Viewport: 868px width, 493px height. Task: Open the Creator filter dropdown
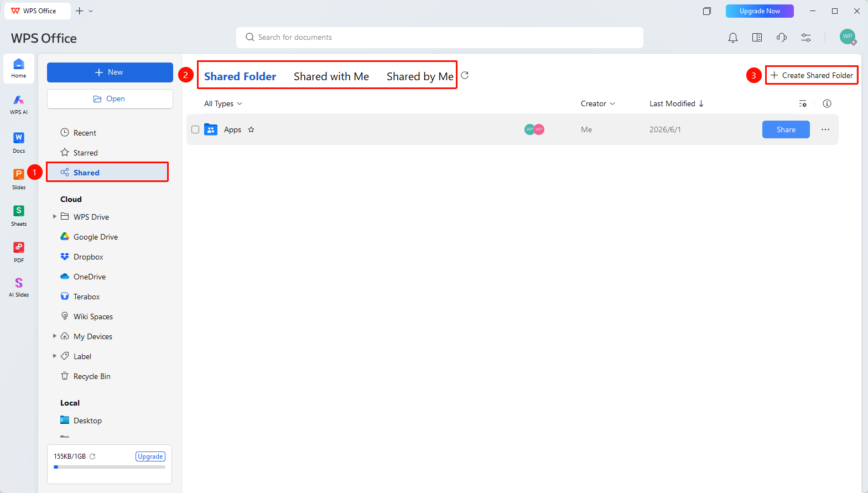598,103
